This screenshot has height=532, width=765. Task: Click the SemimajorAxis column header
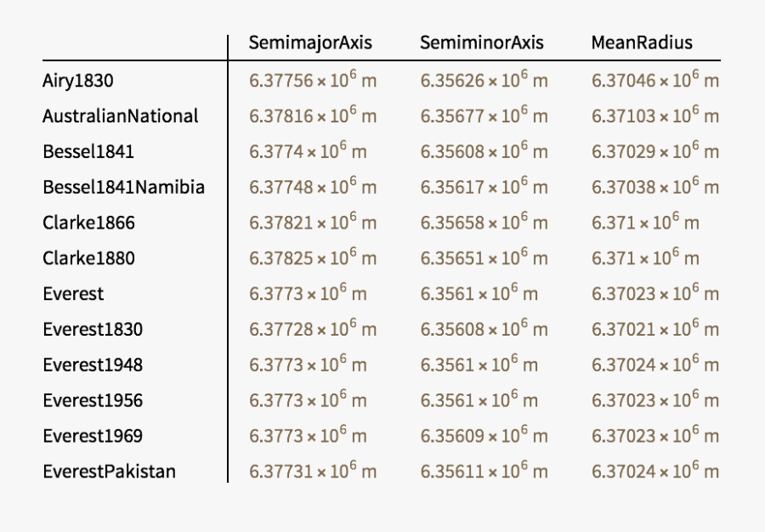click(x=310, y=42)
